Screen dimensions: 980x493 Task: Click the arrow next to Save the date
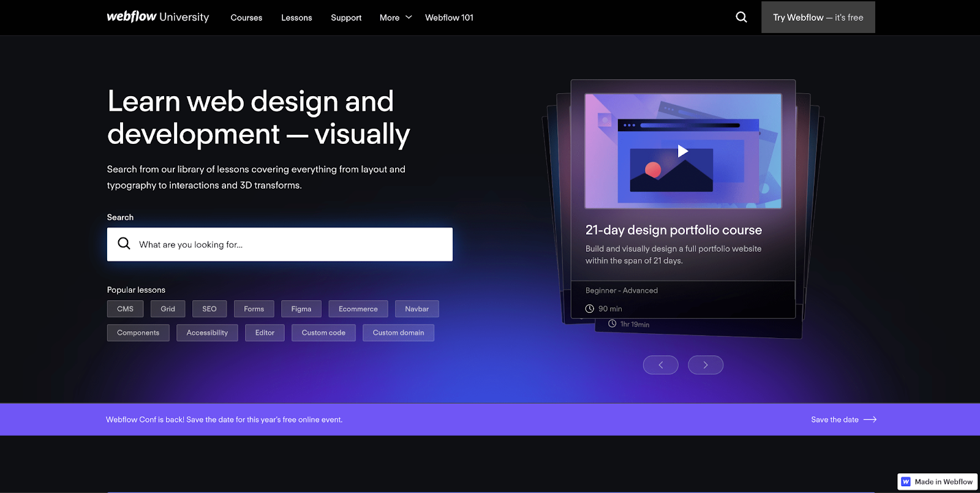870,420
